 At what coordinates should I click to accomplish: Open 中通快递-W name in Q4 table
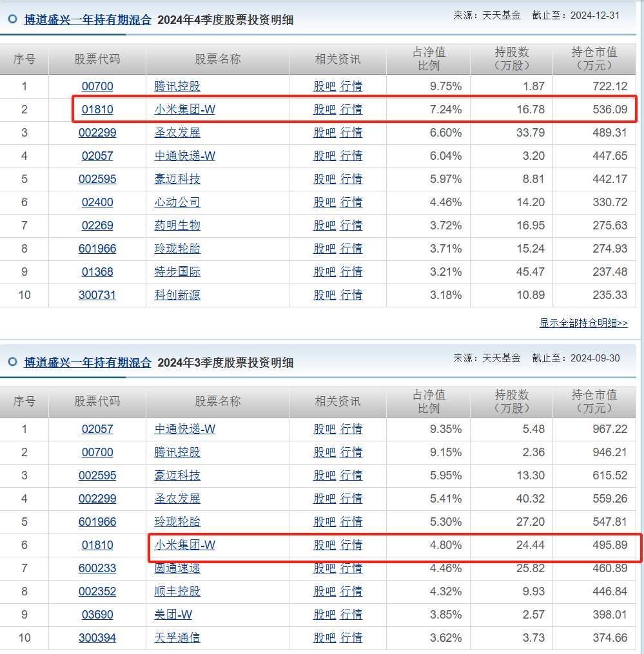click(x=185, y=156)
